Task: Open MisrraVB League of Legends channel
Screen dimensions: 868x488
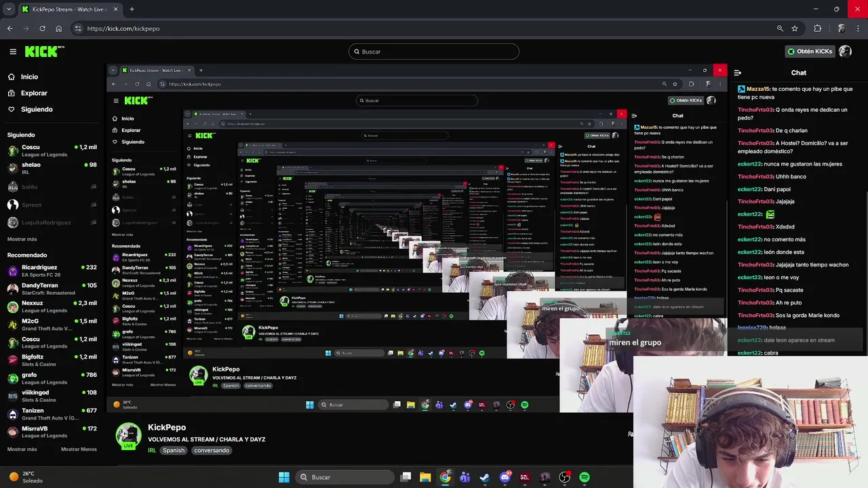Action: tap(52, 432)
